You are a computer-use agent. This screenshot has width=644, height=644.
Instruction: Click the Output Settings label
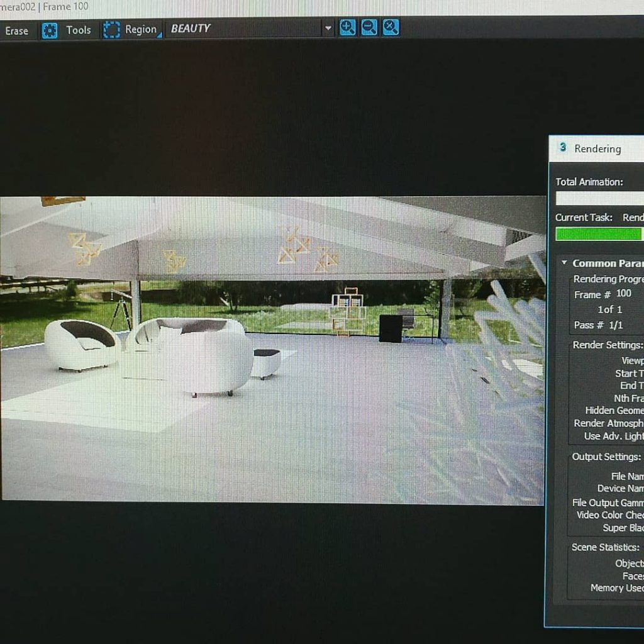tap(606, 457)
